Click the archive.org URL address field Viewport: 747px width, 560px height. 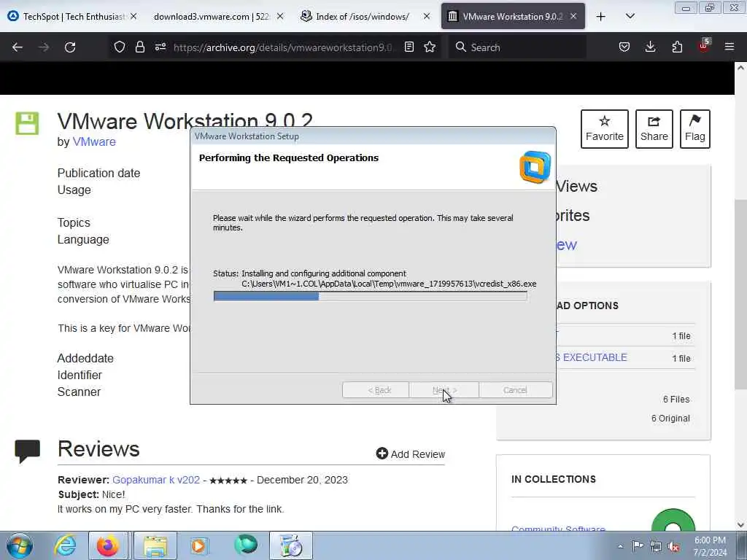(284, 47)
